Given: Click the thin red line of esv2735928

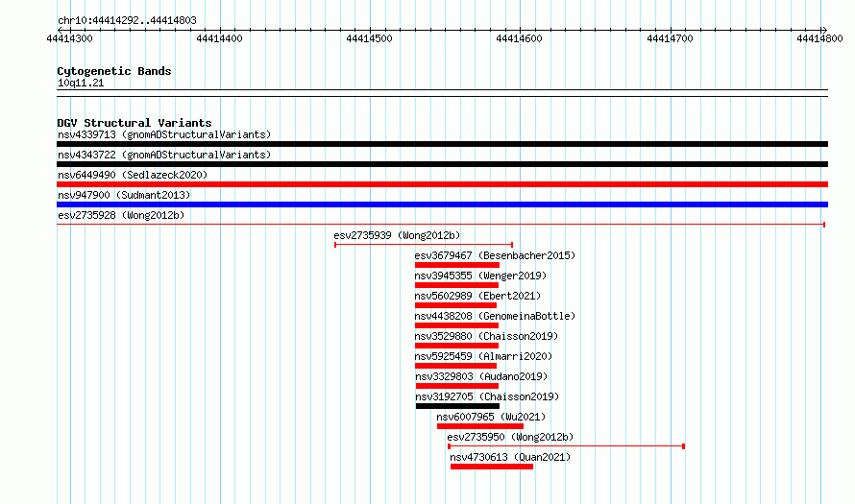Looking at the screenshot, I should click(x=441, y=225).
